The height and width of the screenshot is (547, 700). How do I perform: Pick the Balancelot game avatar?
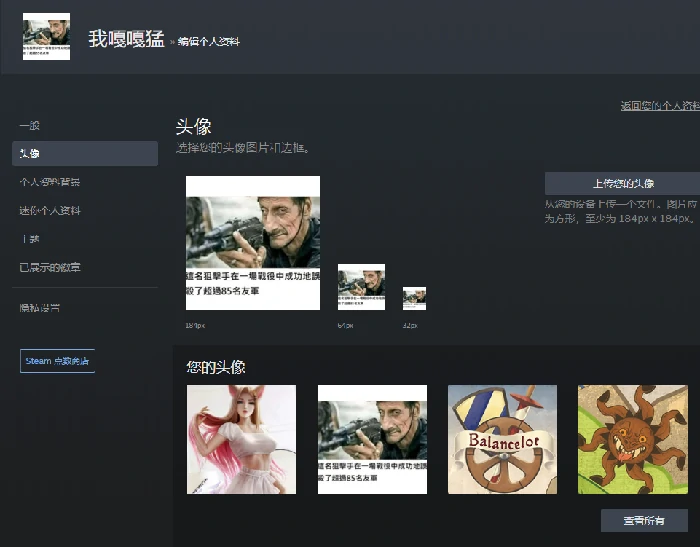[x=502, y=439]
